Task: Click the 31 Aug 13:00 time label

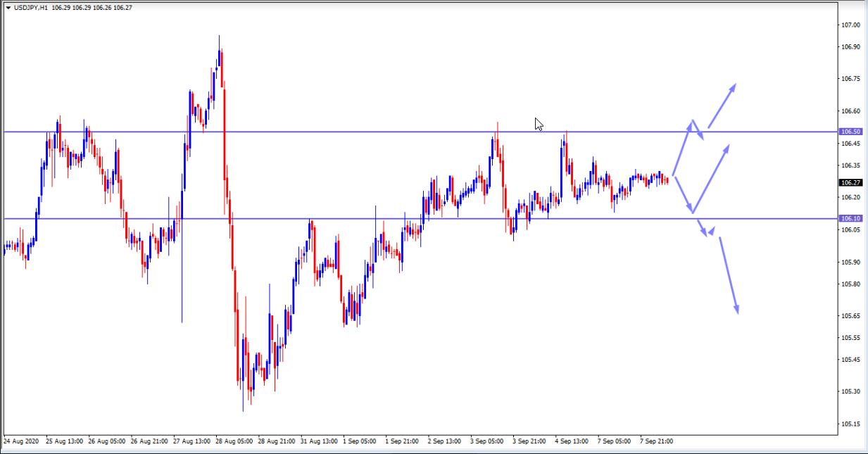Action: pyautogui.click(x=319, y=441)
